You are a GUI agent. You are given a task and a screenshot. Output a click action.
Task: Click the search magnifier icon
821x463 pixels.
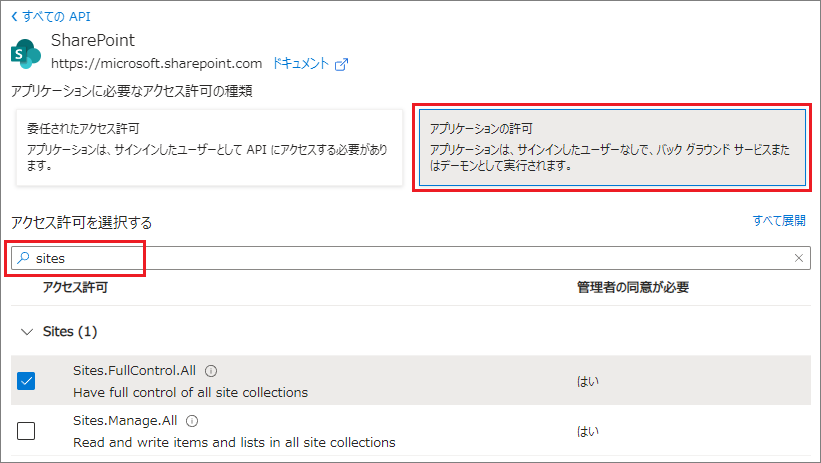click(x=22, y=258)
